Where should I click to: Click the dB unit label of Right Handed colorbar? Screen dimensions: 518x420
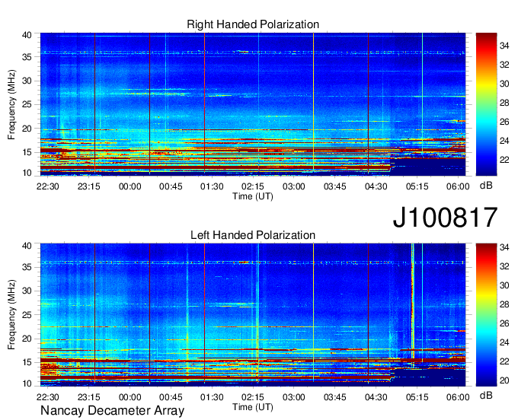486,186
